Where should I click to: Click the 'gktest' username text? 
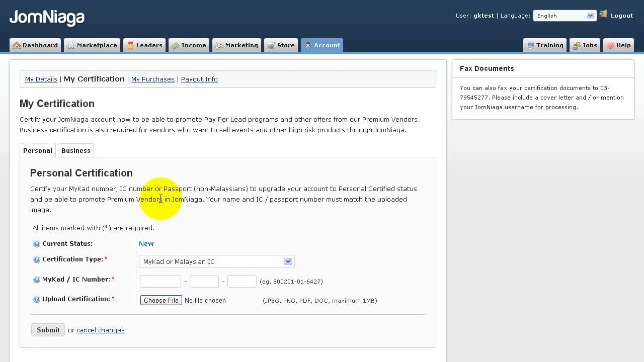pos(484,16)
